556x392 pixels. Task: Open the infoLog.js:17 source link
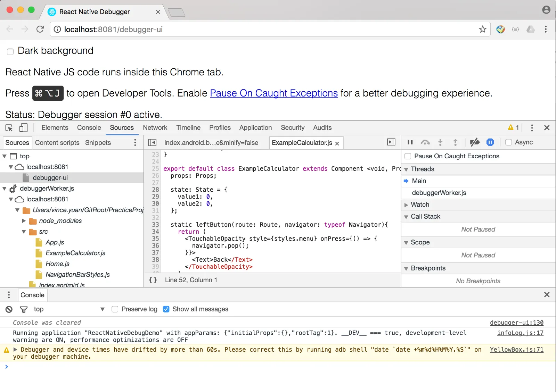pyautogui.click(x=521, y=333)
